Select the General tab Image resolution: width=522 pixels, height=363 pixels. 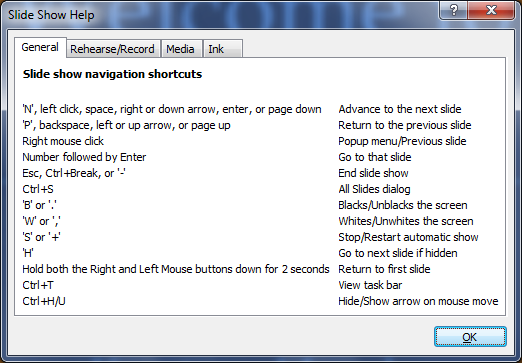40,47
